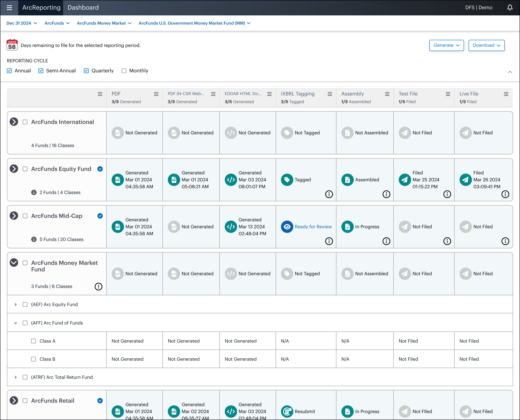Click the ArcFunds Retail Resubmit icon
This screenshot has height=420, width=520.
(x=287, y=412)
